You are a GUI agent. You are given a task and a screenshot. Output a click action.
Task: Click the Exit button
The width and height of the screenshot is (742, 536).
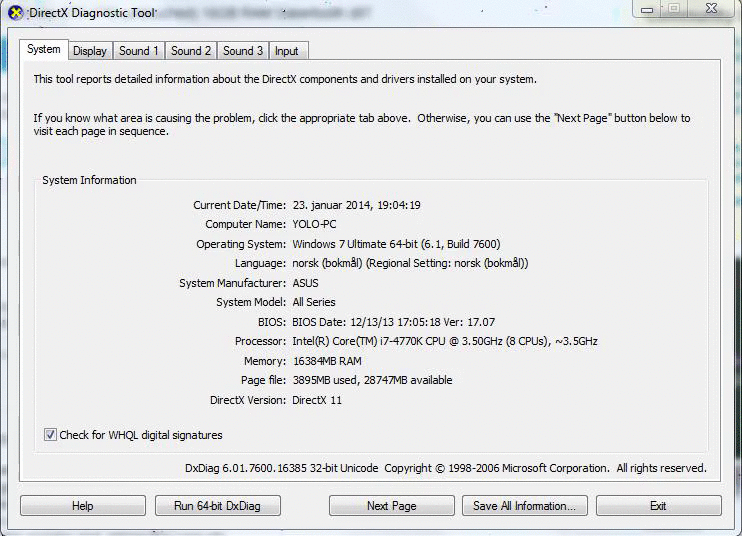pos(659,506)
